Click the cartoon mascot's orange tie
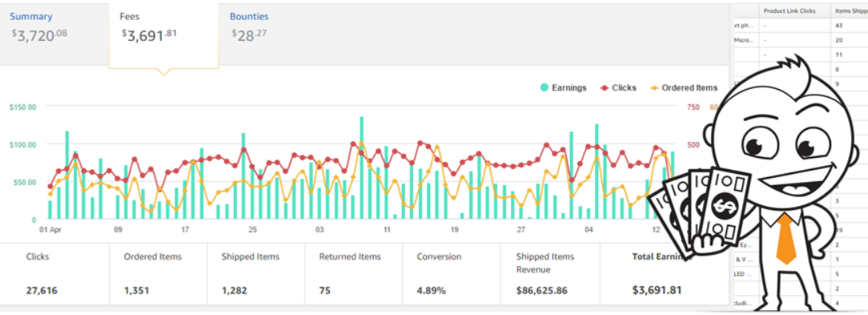The width and height of the screenshot is (868, 315). 786,239
